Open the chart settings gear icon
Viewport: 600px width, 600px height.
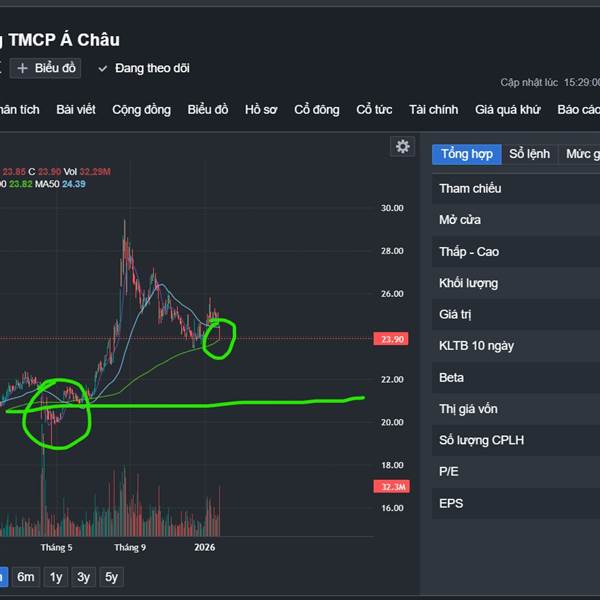pos(403,147)
